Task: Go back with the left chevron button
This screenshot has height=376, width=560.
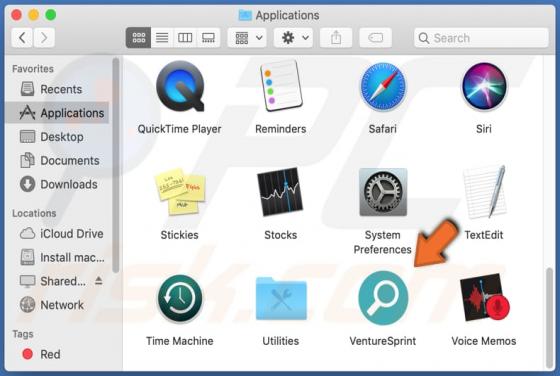Action: [x=22, y=37]
